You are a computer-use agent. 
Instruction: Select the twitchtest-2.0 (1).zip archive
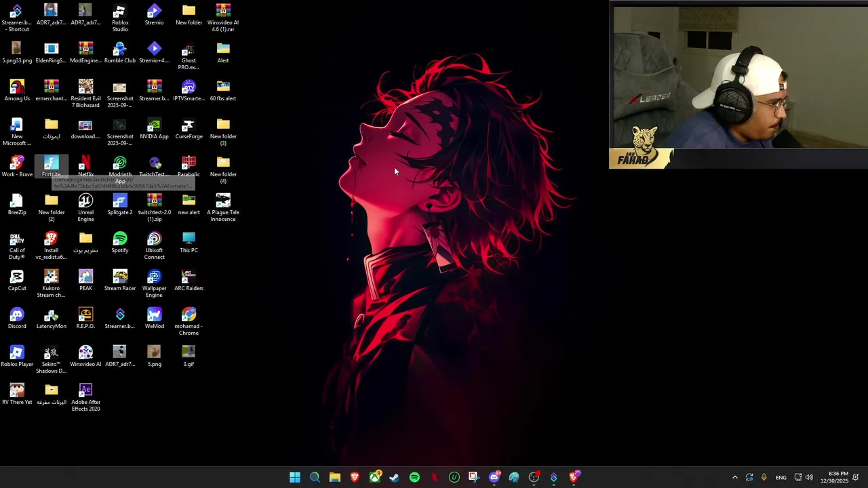pyautogui.click(x=154, y=207)
